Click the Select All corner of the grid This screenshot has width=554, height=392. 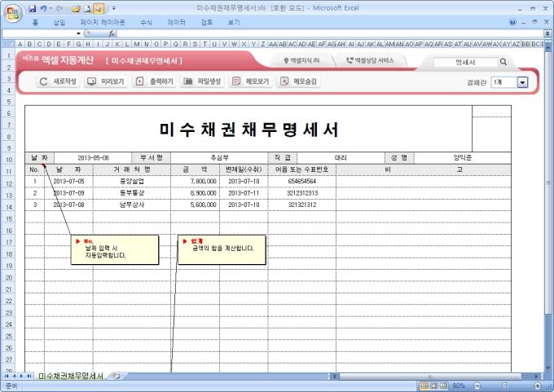pyautogui.click(x=8, y=44)
